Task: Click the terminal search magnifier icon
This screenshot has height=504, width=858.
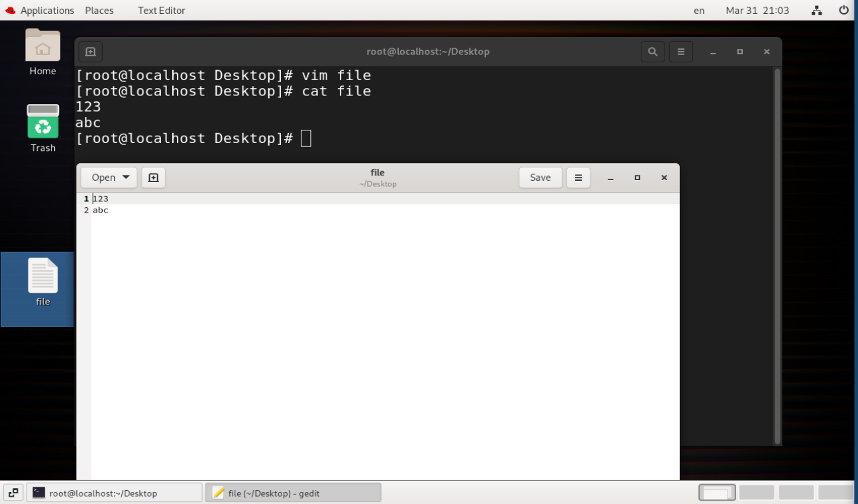Action: coord(653,52)
